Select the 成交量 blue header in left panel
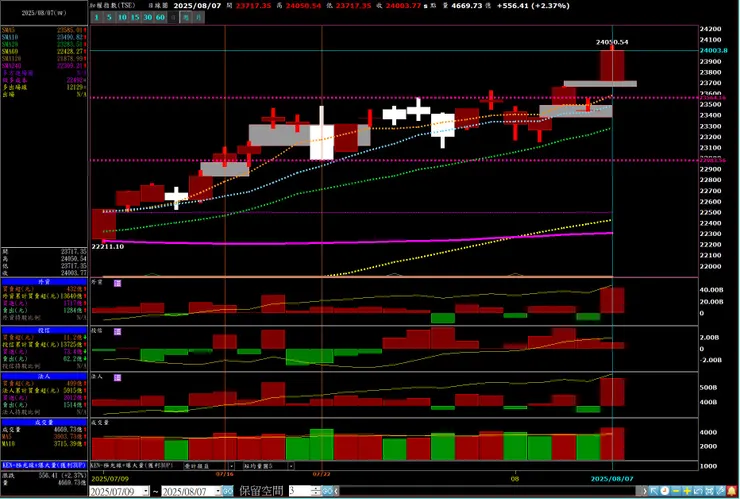The width and height of the screenshot is (740, 499). (44, 422)
